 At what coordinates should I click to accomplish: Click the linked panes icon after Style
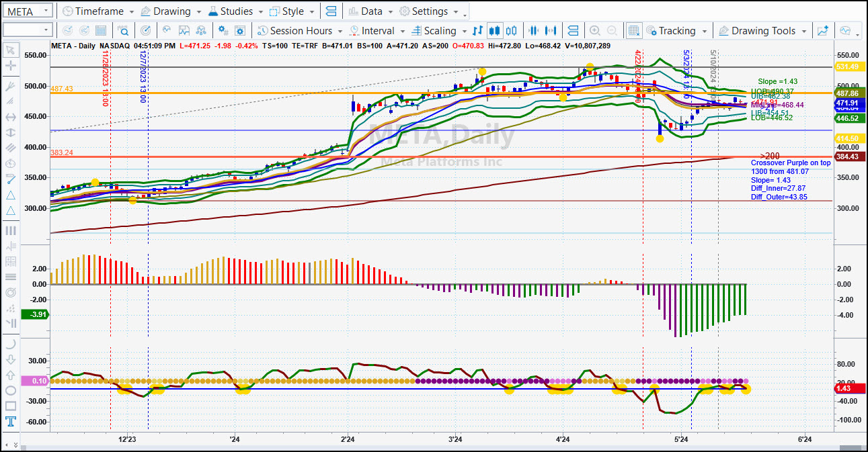point(330,11)
